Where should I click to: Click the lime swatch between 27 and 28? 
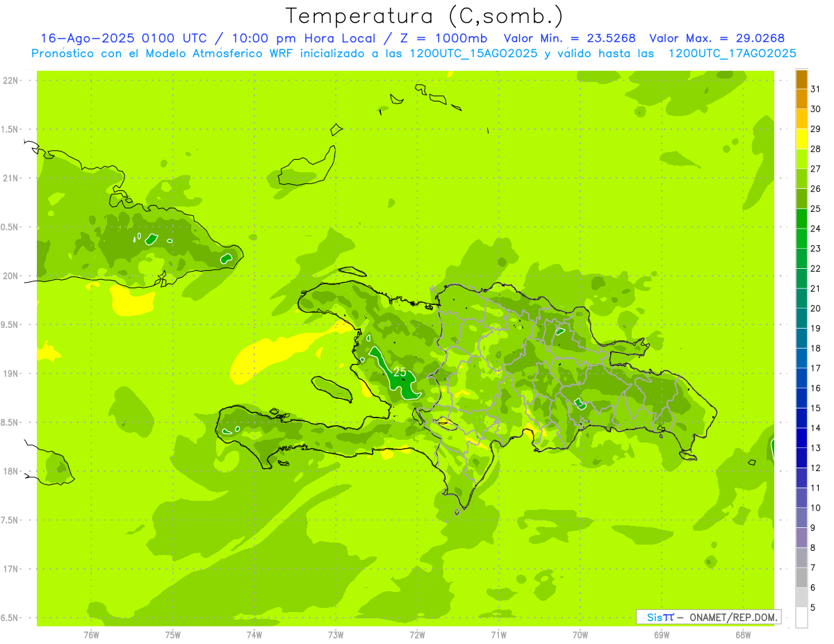pos(801,159)
